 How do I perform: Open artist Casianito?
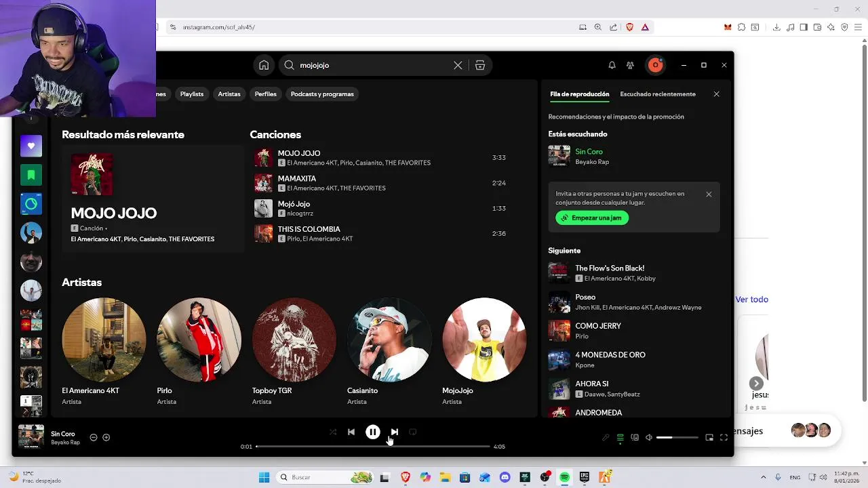pyautogui.click(x=389, y=351)
